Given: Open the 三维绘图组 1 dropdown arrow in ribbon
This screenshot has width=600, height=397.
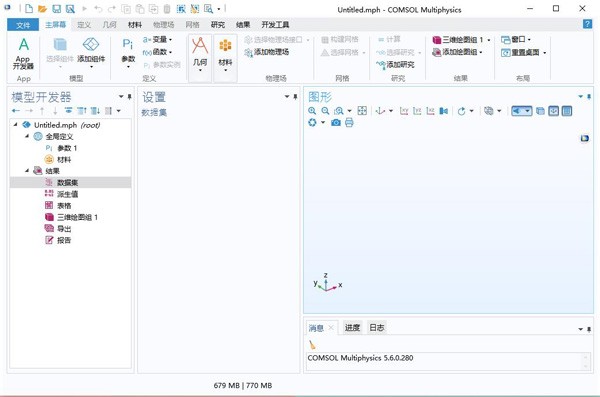Looking at the screenshot, I should tap(489, 40).
